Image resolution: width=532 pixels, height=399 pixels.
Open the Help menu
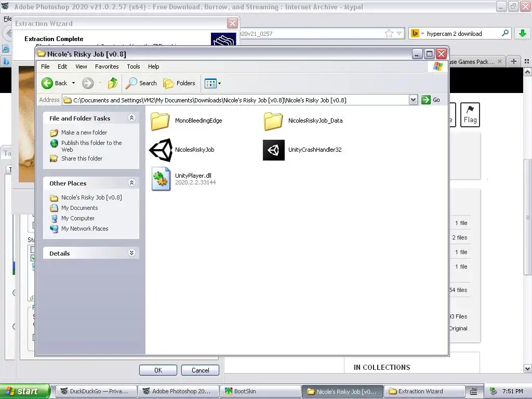click(x=153, y=66)
